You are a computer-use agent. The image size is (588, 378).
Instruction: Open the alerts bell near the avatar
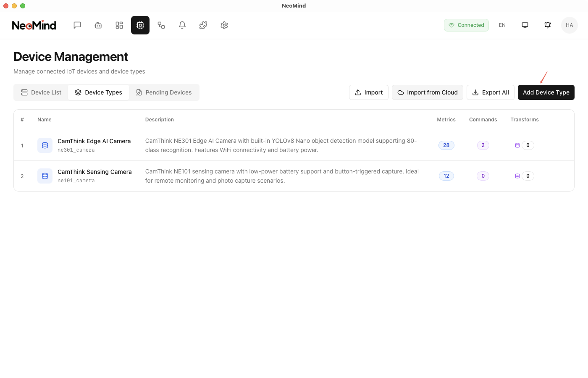tap(547, 25)
